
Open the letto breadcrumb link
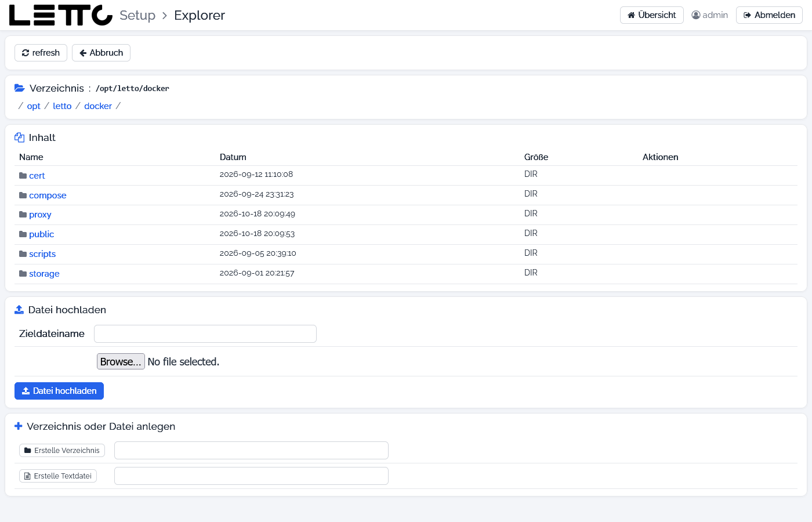62,106
